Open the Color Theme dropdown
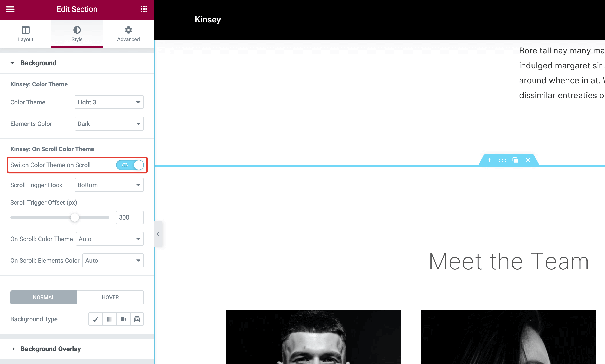605x364 pixels. pyautogui.click(x=109, y=102)
